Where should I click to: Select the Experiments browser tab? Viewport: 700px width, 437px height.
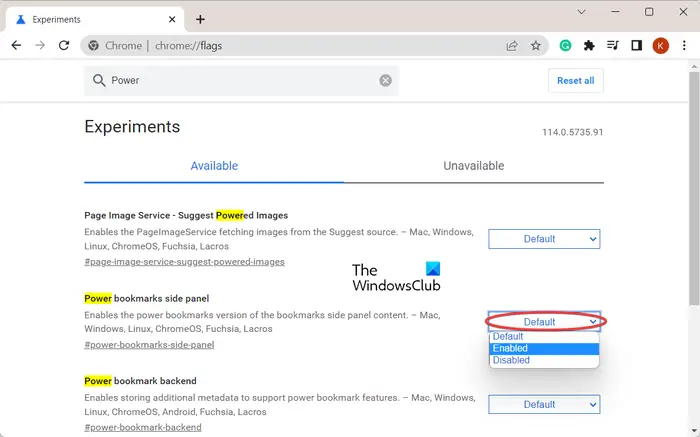pos(95,20)
